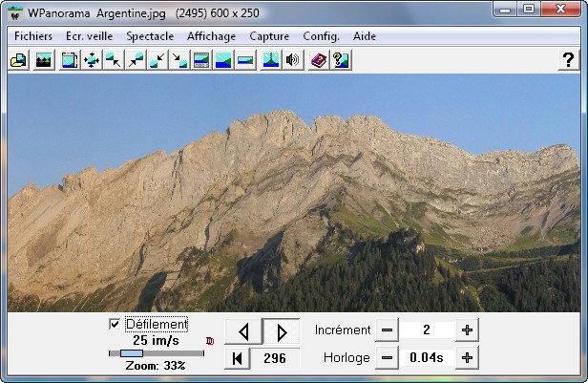The height and width of the screenshot is (383, 588).
Task: Click the image with control strip icon
Action: [x=201, y=60]
